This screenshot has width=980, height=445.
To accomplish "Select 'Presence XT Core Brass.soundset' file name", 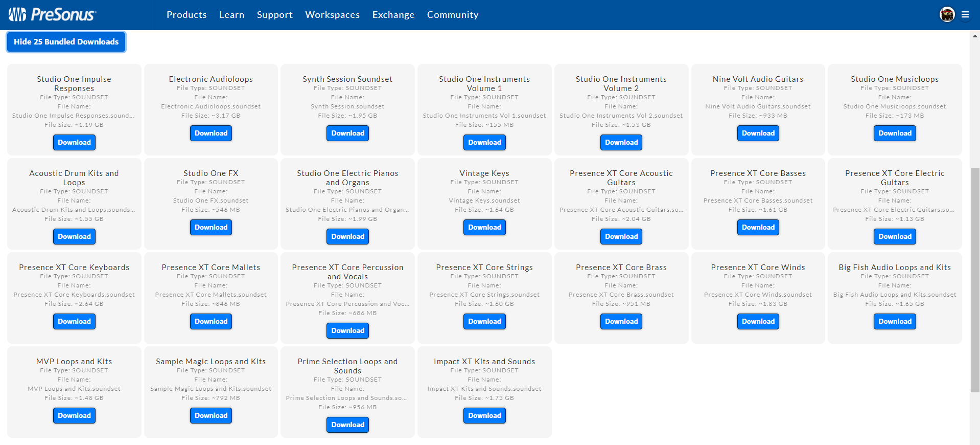I will (621, 295).
